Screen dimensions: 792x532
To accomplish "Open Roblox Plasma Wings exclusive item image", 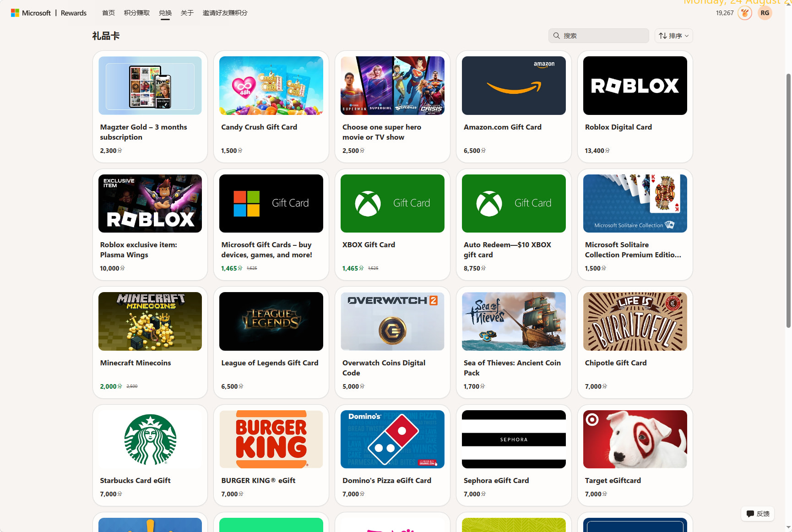I will point(150,203).
